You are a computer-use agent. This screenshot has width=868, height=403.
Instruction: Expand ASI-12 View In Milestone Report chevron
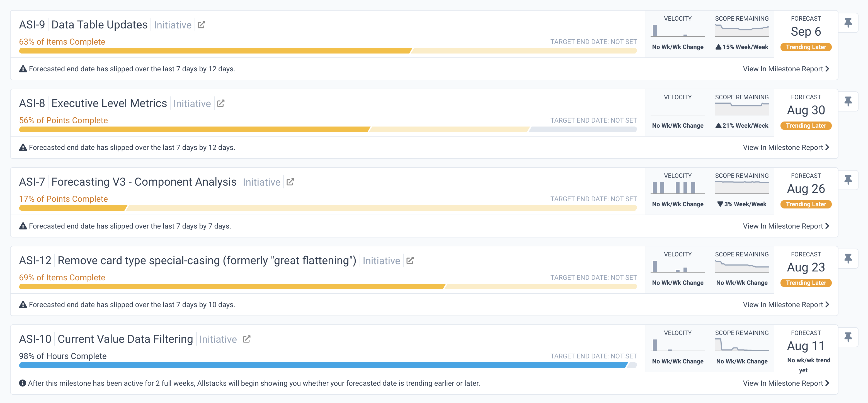point(828,305)
